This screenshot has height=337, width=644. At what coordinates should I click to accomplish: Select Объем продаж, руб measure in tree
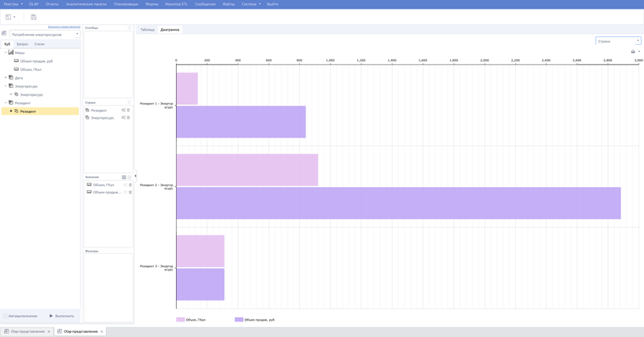[x=36, y=61]
